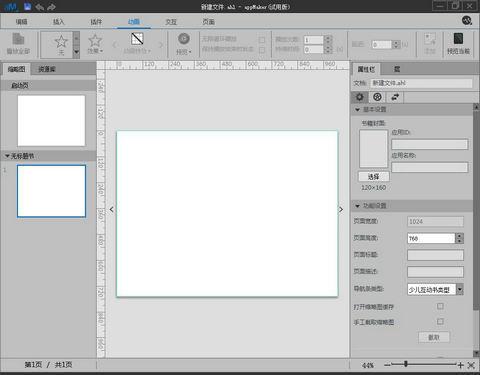This screenshot has height=375, width=480.
Task: Switch to the 缩略图 panel tab
Action: pos(16,69)
